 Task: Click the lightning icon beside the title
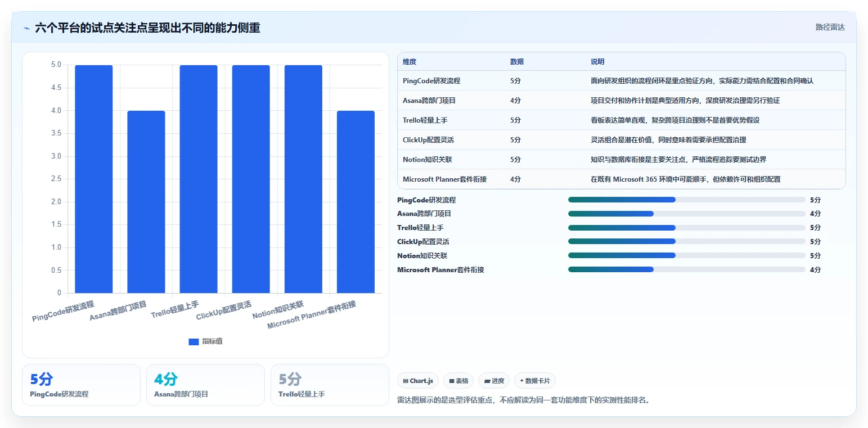pos(26,28)
